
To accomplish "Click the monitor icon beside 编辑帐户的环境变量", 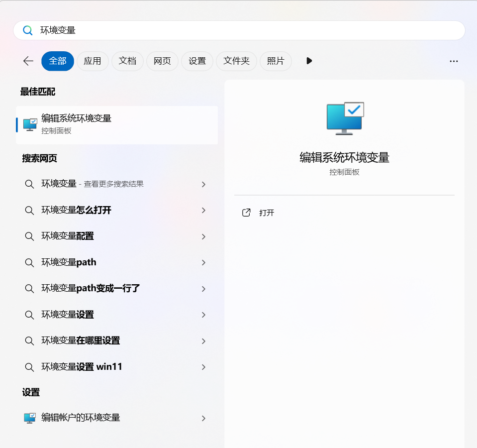I will [30, 418].
